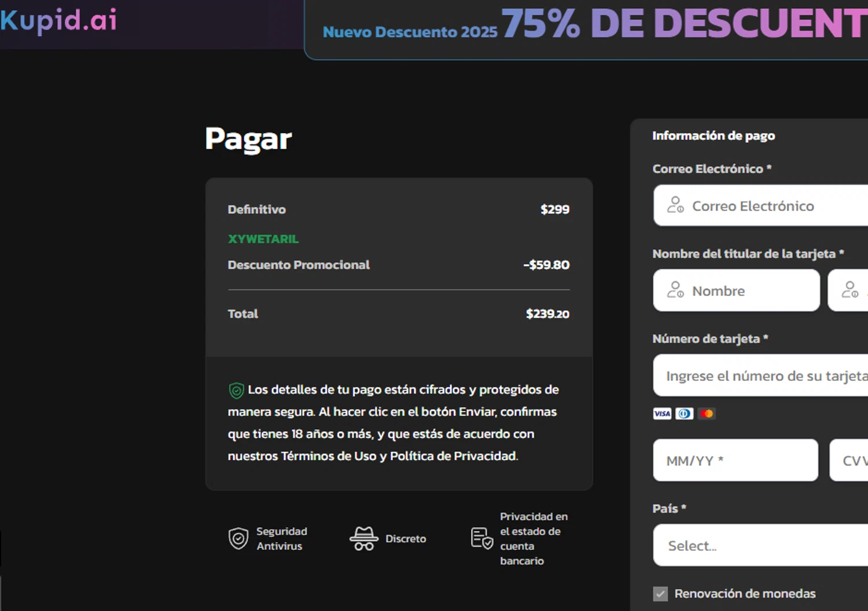Image resolution: width=868 pixels, height=611 pixels.
Task: Click the Descuento Promocional label
Action: tap(299, 265)
